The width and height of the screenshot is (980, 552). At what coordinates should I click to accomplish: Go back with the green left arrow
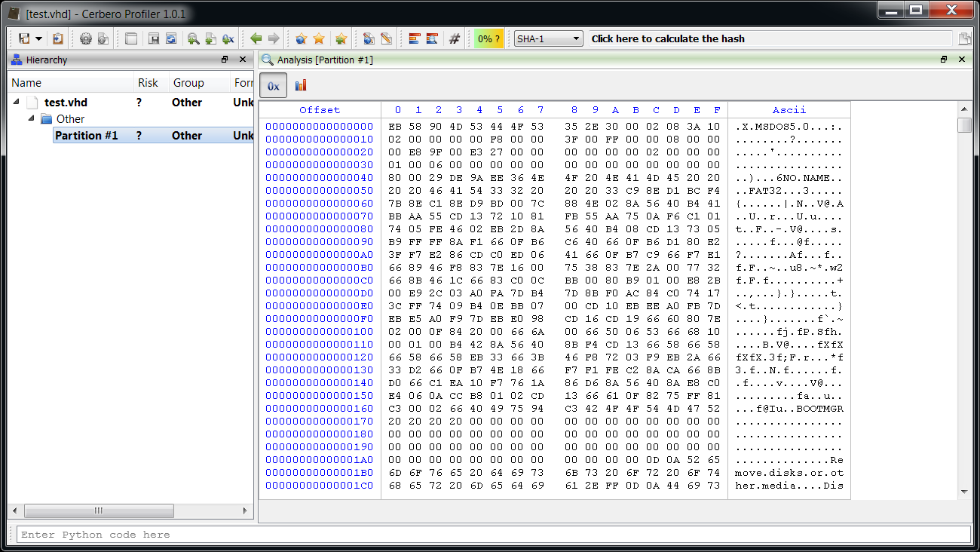pos(256,38)
